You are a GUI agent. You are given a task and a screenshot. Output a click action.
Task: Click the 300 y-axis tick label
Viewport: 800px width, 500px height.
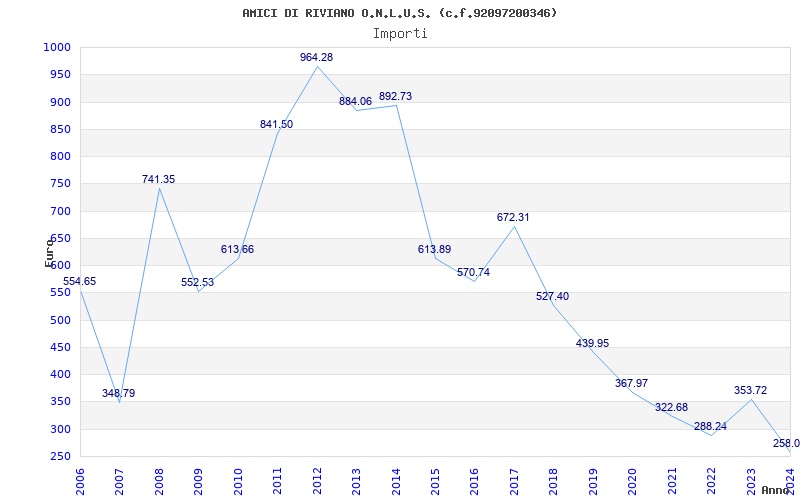(x=60, y=429)
